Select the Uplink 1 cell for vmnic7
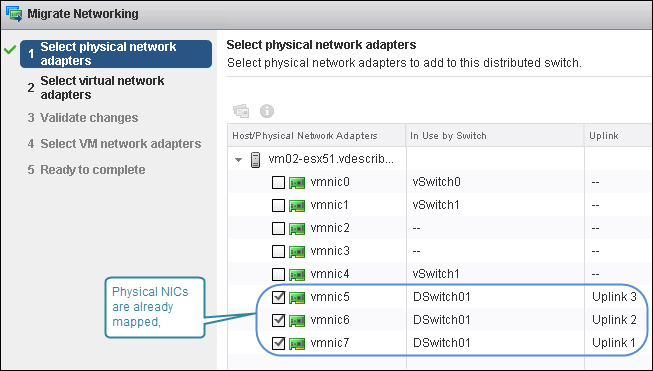Screen dimensions: 653x371 coord(614,343)
